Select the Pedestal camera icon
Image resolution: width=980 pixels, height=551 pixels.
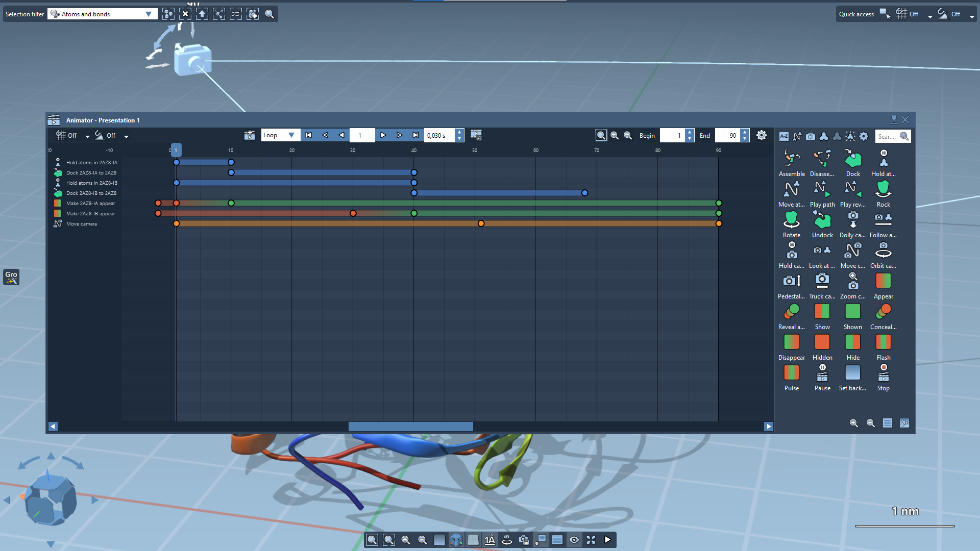pyautogui.click(x=791, y=282)
